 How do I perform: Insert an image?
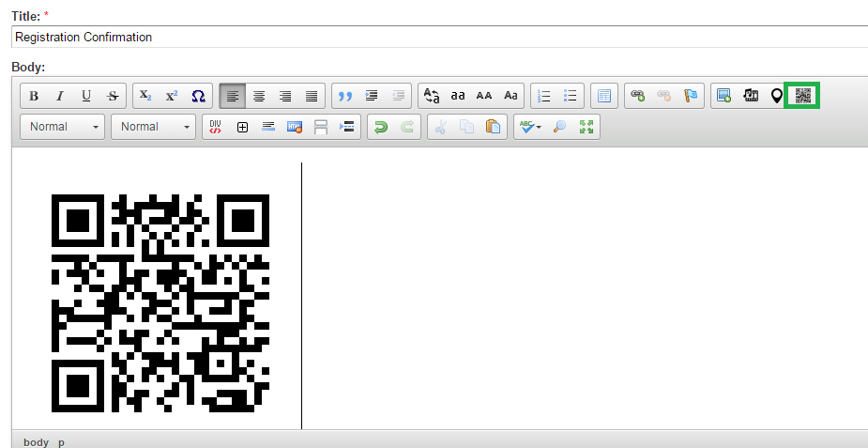(724, 96)
